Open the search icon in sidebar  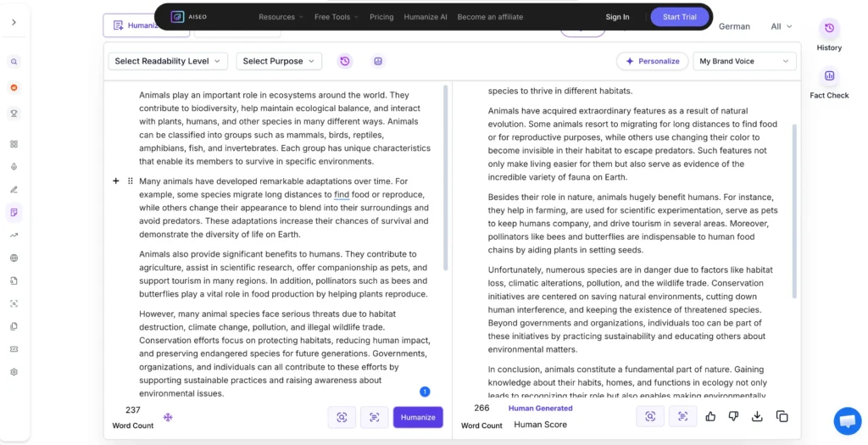14,61
